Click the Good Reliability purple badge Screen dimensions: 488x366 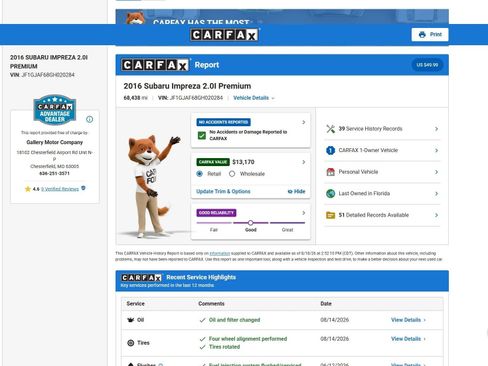coord(216,213)
